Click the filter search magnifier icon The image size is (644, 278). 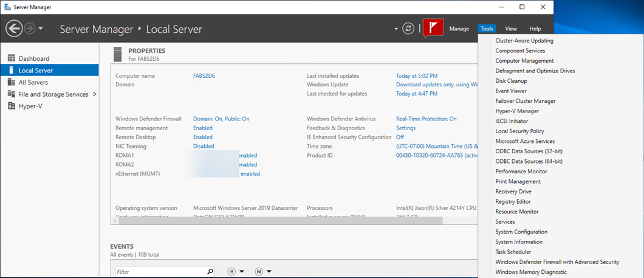210,271
